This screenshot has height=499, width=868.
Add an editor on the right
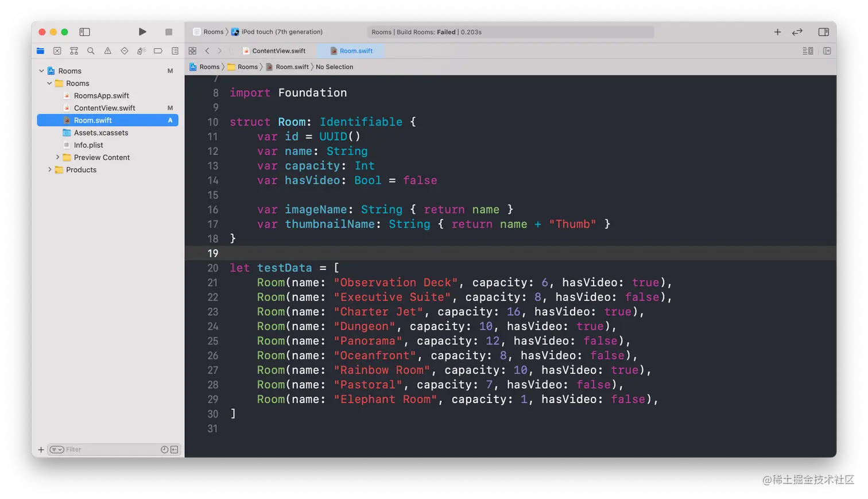827,51
